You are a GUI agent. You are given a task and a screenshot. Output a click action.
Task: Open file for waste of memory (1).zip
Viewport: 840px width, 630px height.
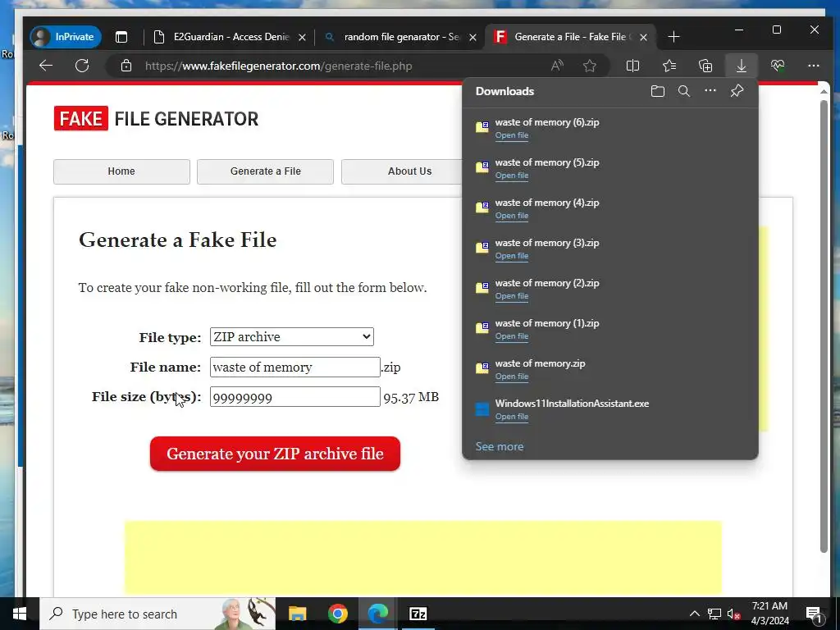pos(512,336)
